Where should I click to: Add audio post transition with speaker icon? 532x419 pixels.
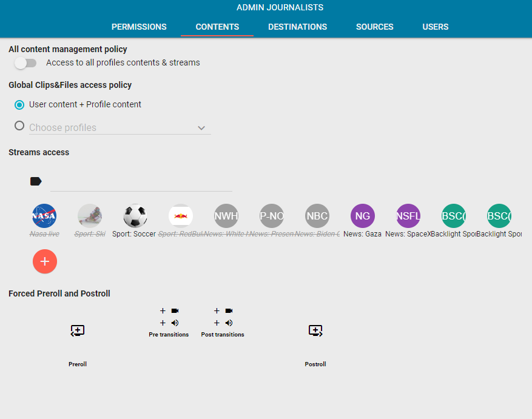[223, 323]
